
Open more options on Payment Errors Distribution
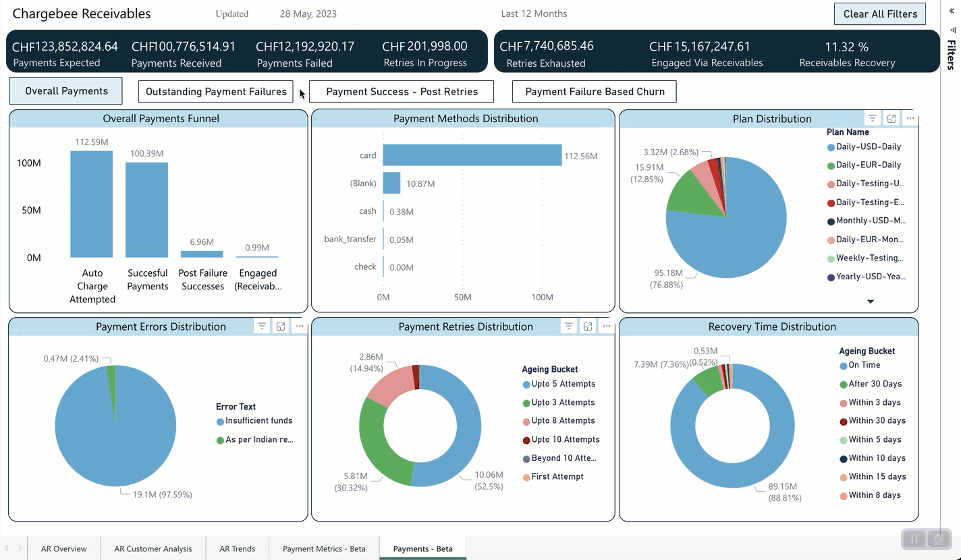(x=300, y=326)
